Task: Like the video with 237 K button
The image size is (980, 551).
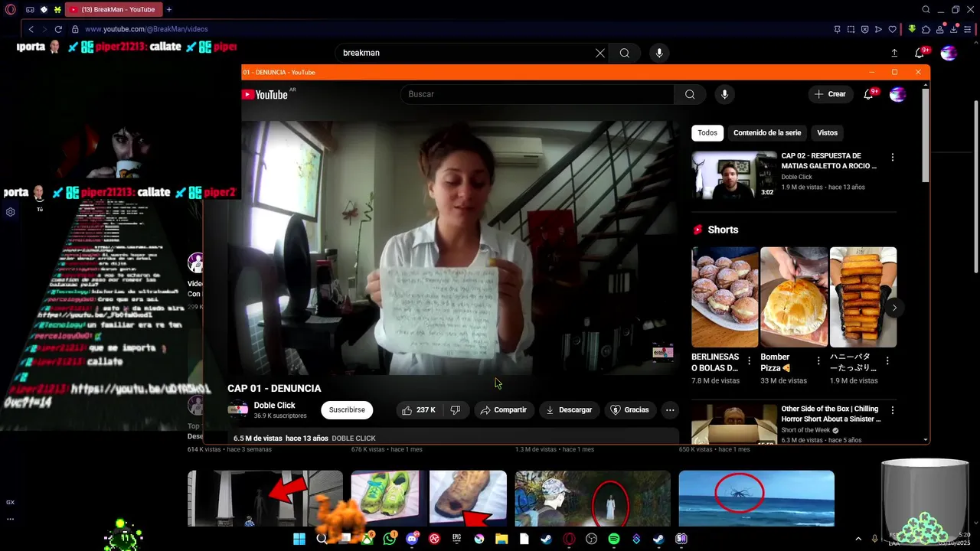Action: 420,410
